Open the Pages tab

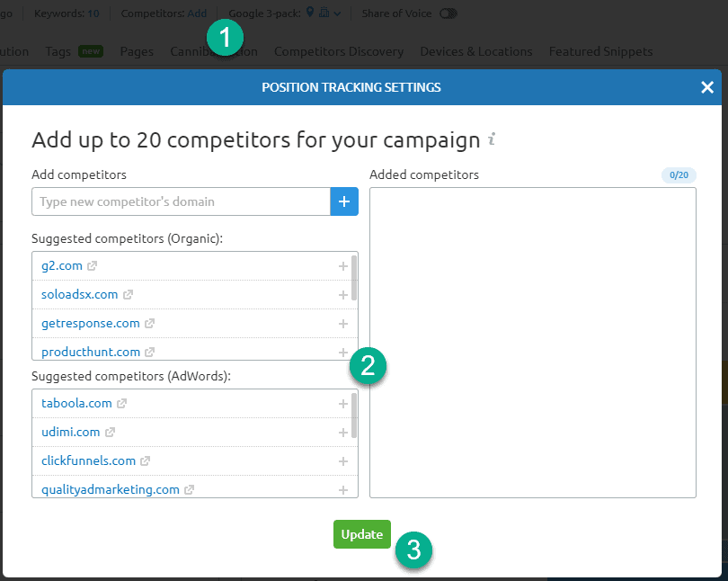[137, 51]
